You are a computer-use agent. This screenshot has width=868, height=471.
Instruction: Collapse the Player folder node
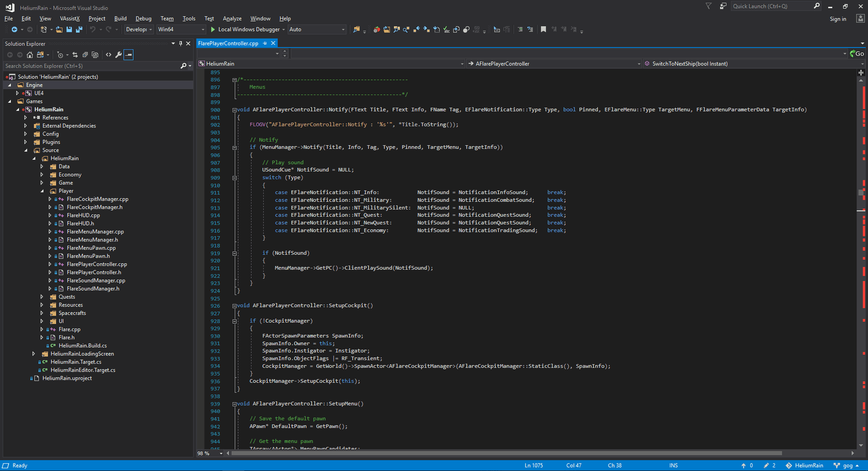[42, 191]
